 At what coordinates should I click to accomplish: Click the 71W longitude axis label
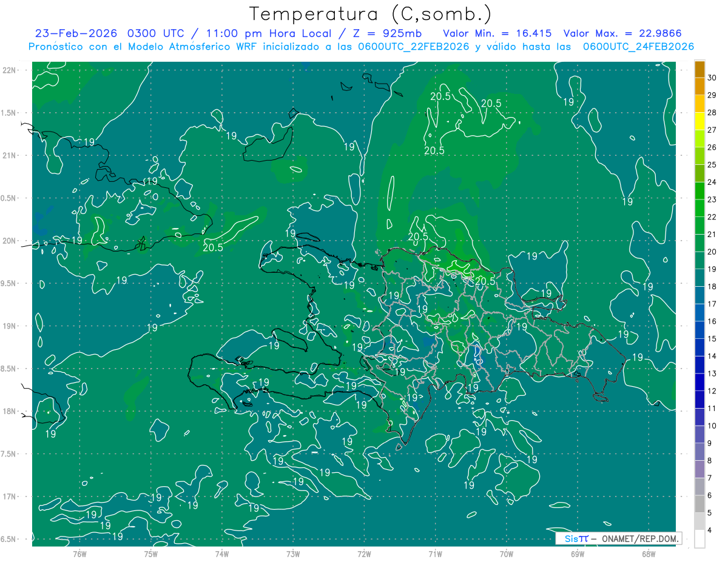click(x=435, y=554)
